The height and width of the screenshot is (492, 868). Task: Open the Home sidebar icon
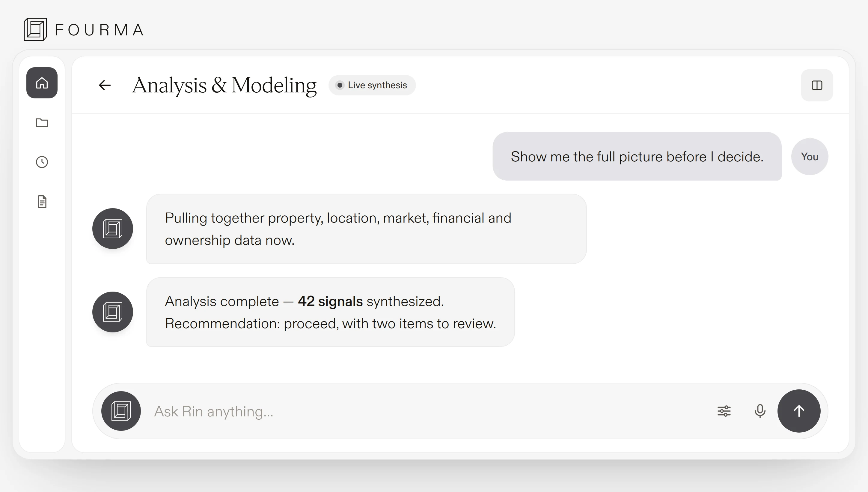[42, 83]
